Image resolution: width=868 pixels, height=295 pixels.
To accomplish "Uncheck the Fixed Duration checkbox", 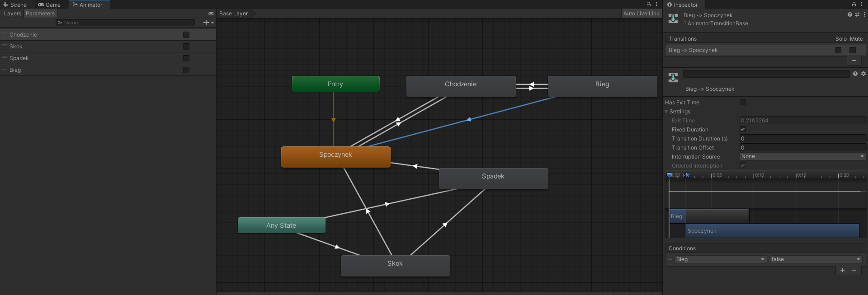I will click(742, 130).
